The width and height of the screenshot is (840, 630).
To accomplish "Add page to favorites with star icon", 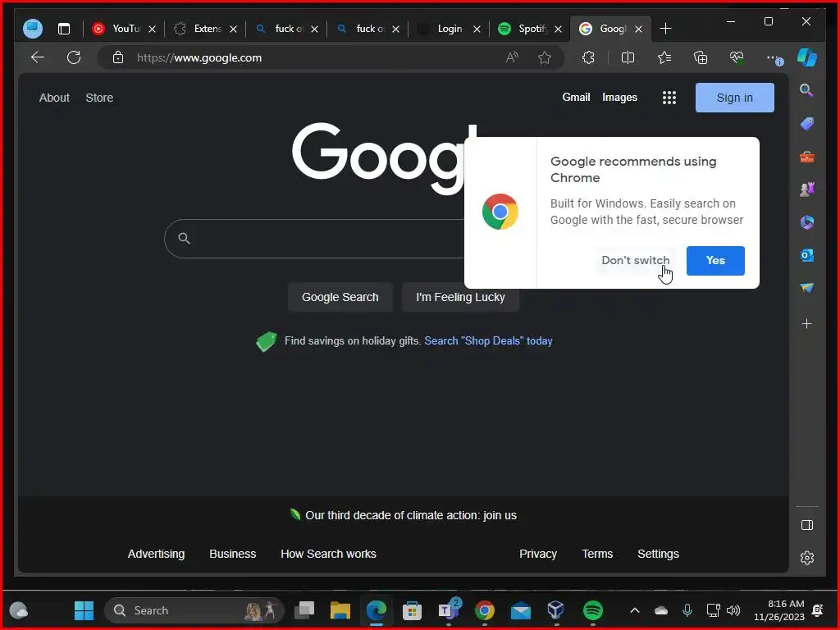I will pyautogui.click(x=545, y=57).
